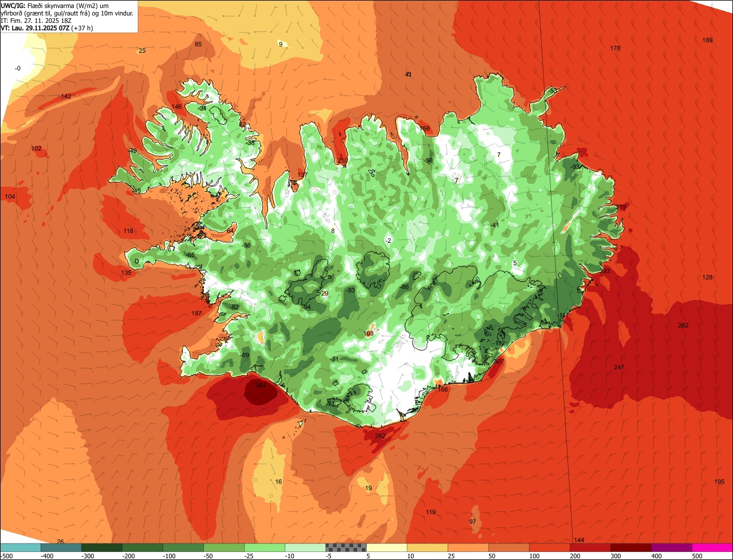Click the -86 value on the map
This screenshot has height=560, width=733.
coord(404,287)
